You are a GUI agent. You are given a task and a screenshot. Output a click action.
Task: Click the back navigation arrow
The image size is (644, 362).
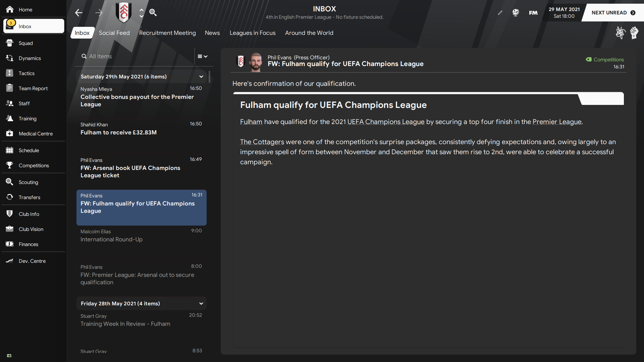tap(79, 13)
